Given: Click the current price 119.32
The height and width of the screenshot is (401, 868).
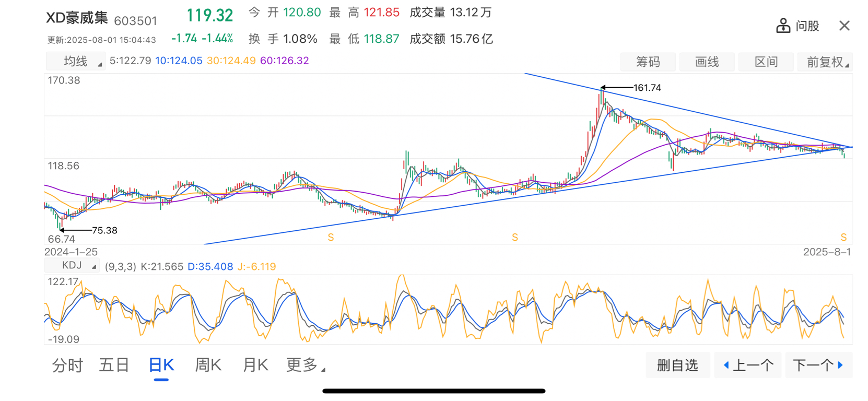Looking at the screenshot, I should point(210,16).
